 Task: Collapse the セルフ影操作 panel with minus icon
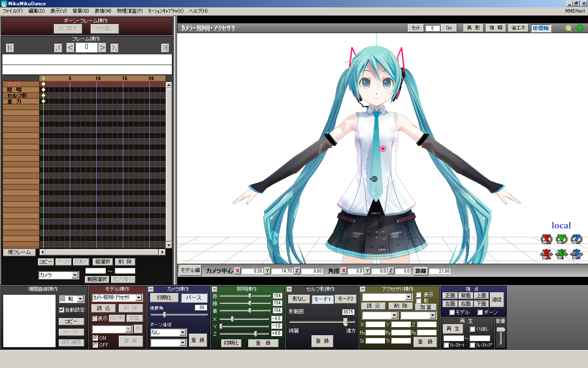[289, 289]
